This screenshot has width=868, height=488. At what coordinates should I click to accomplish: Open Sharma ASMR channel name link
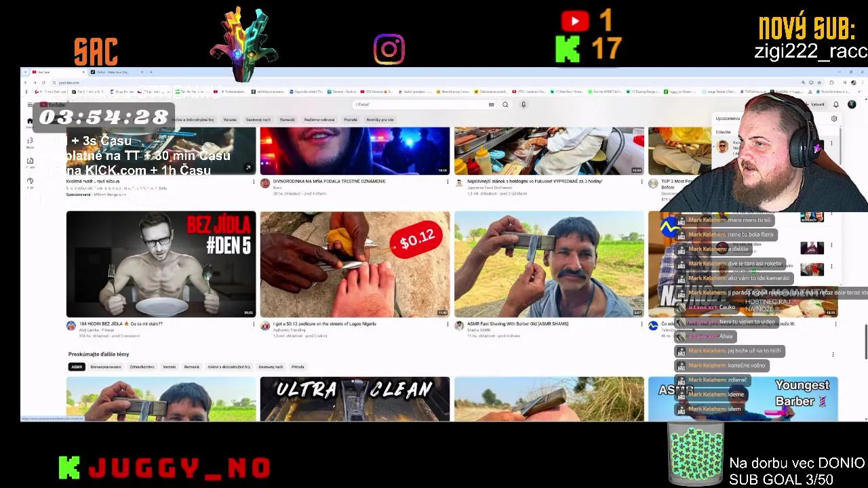click(x=479, y=330)
